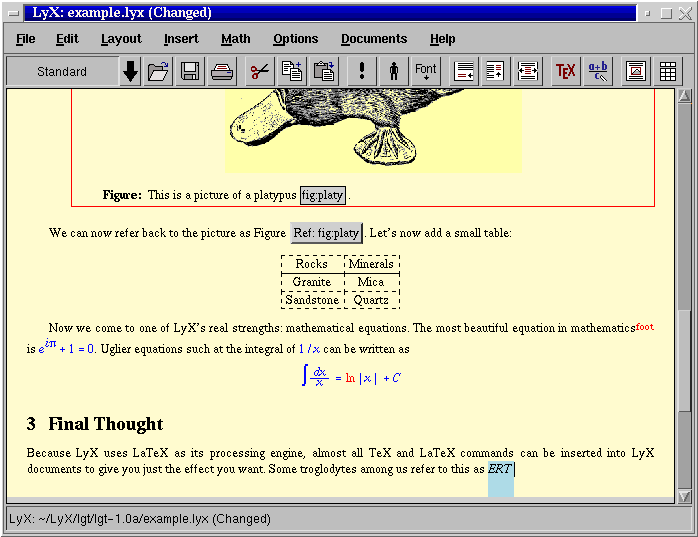Image resolution: width=698 pixels, height=537 pixels.
Task: Select the Standard layout combo box
Action: tap(63, 71)
